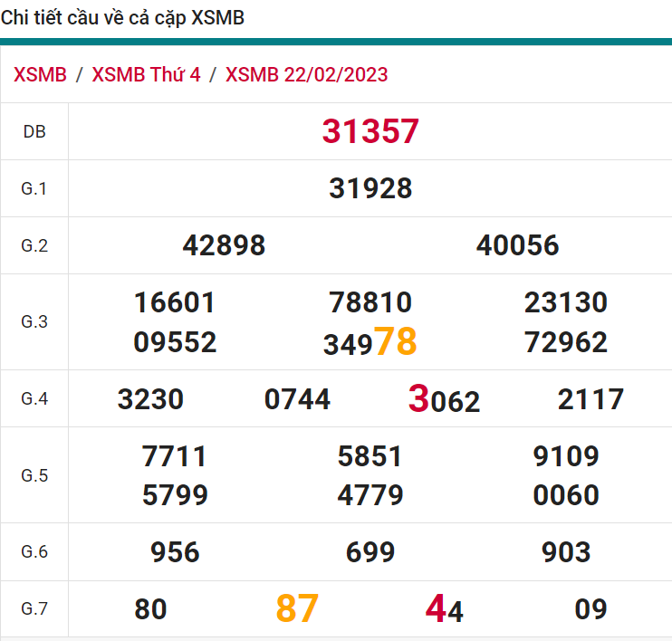Select the G.7 row label
This screenshot has height=641, width=672.
coord(34,609)
